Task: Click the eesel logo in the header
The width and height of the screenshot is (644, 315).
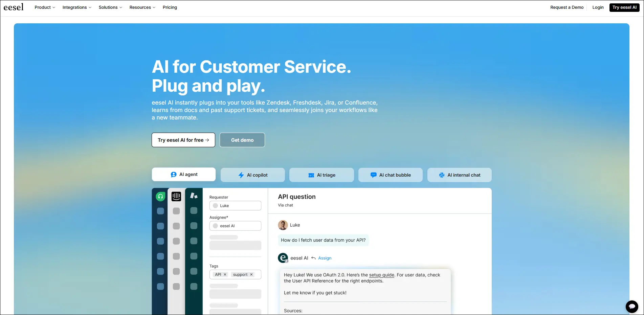Action: pos(14,7)
